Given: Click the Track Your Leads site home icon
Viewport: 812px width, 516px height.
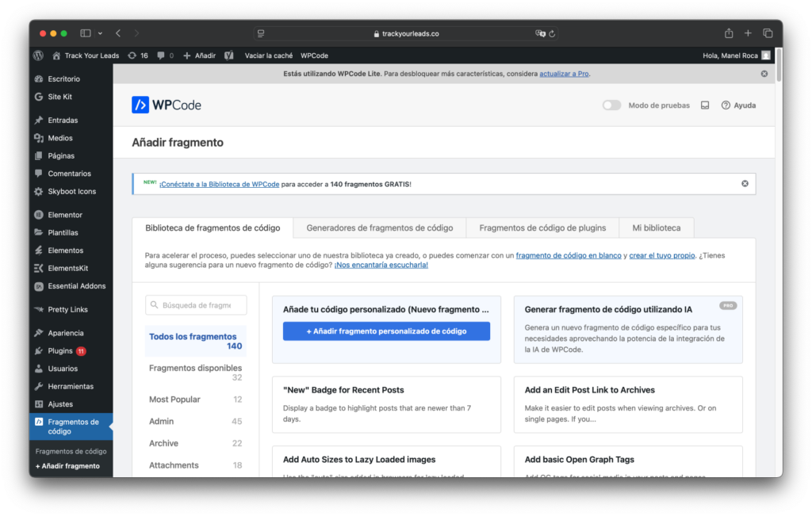Looking at the screenshot, I should coord(56,55).
